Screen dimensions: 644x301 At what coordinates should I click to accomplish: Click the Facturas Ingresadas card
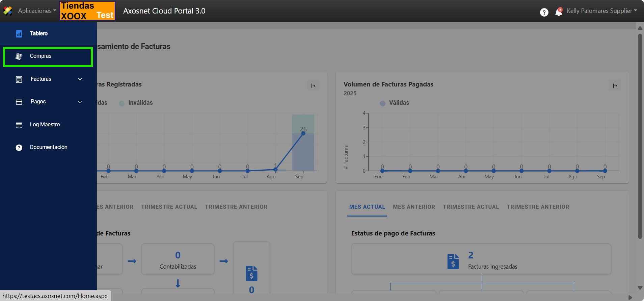click(481, 259)
